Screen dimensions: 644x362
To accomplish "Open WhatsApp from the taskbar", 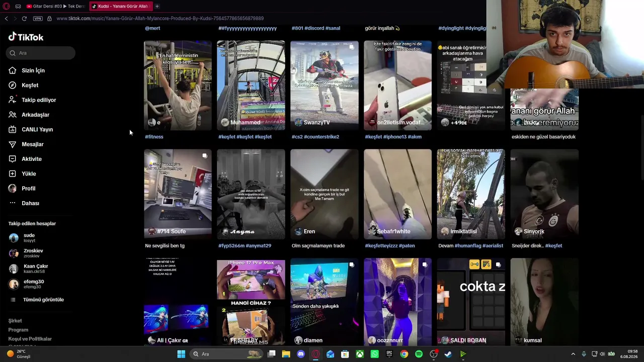I will click(375, 354).
